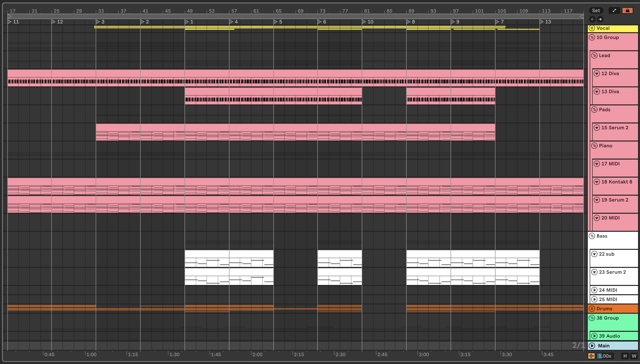Fold the Lead group track

[594, 55]
